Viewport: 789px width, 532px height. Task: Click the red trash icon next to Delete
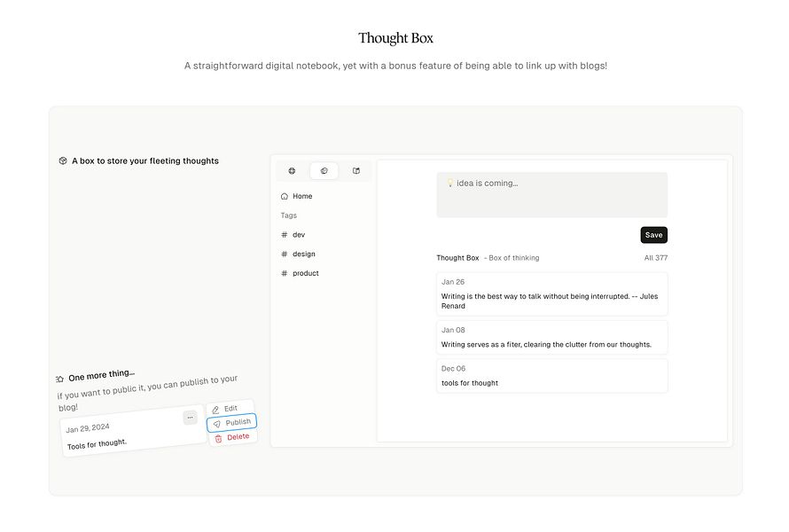[x=218, y=439]
